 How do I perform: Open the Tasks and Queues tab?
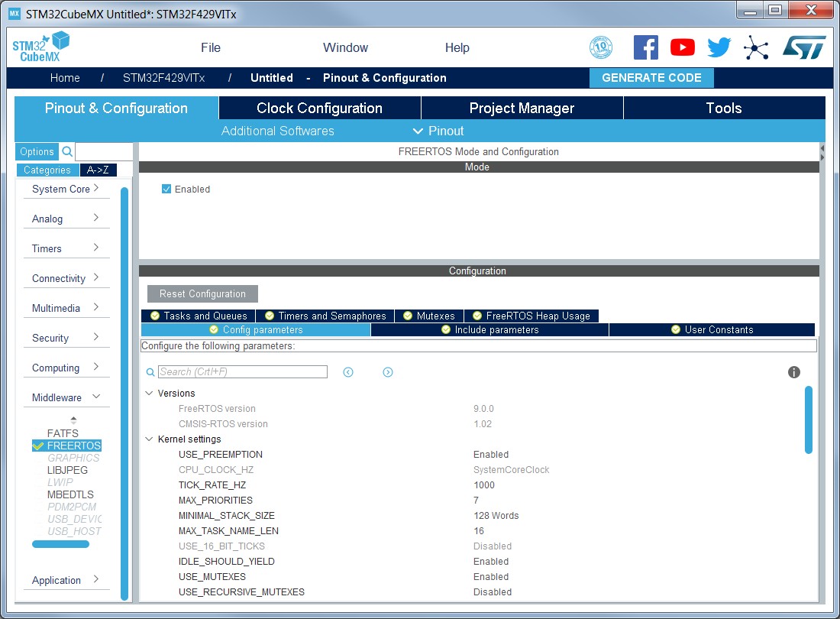[199, 316]
